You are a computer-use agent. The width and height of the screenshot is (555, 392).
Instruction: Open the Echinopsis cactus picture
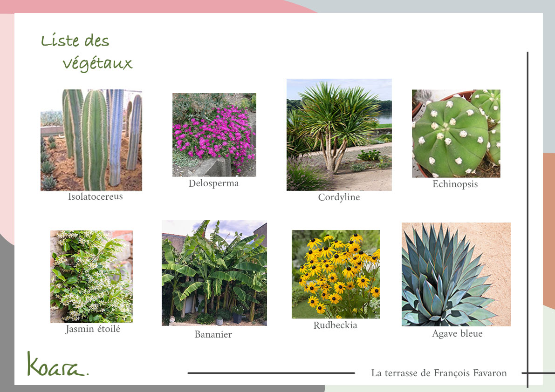click(x=456, y=134)
